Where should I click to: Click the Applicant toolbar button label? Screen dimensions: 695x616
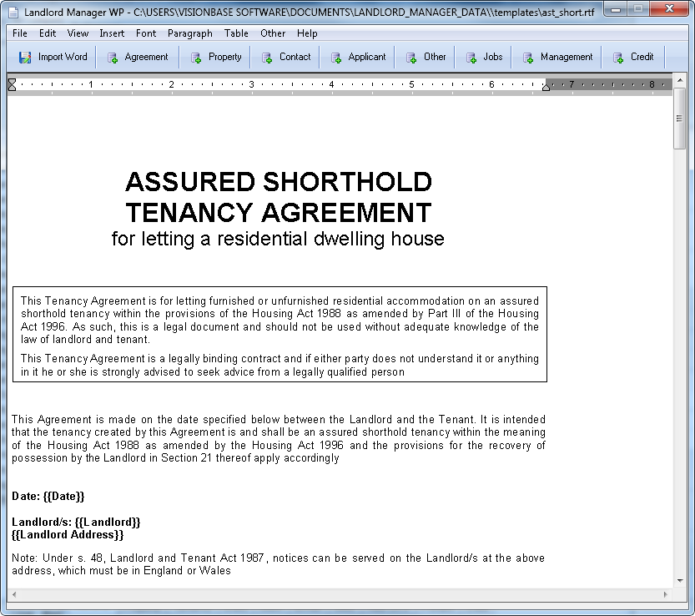tap(367, 57)
